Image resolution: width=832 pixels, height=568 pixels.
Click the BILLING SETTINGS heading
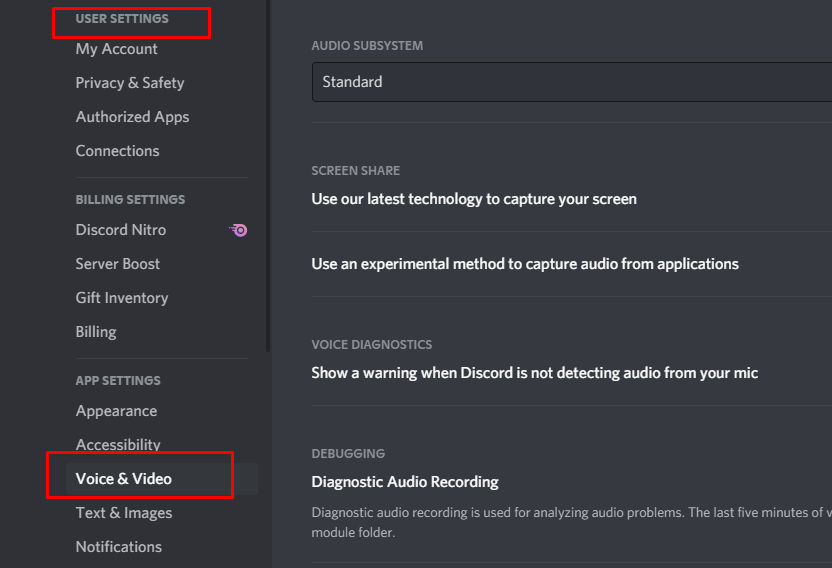point(130,200)
